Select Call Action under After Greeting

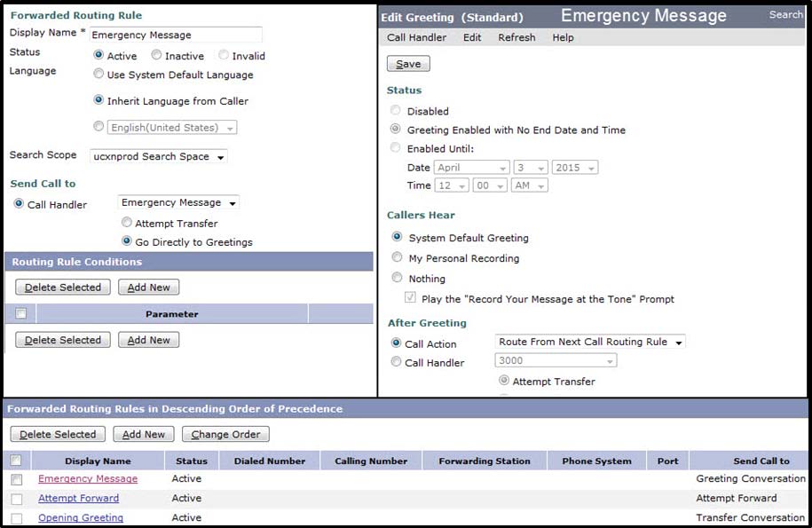point(396,343)
